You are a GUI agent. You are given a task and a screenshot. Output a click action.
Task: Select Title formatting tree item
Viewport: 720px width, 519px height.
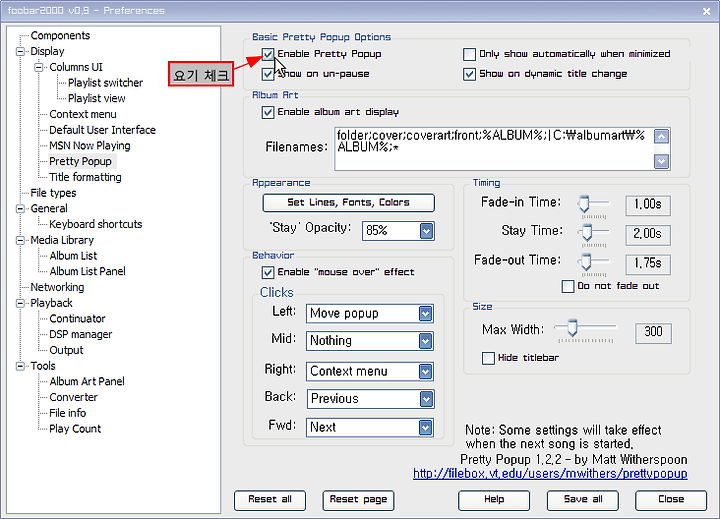tap(85, 177)
